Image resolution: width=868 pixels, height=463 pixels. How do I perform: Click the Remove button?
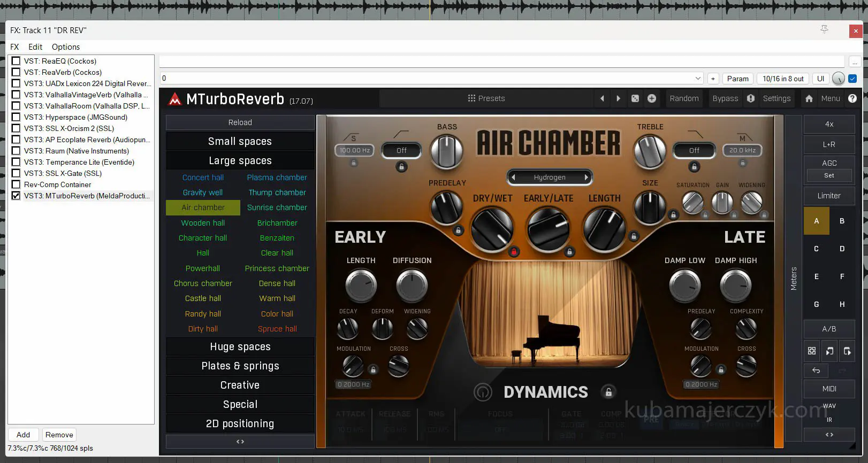point(59,435)
